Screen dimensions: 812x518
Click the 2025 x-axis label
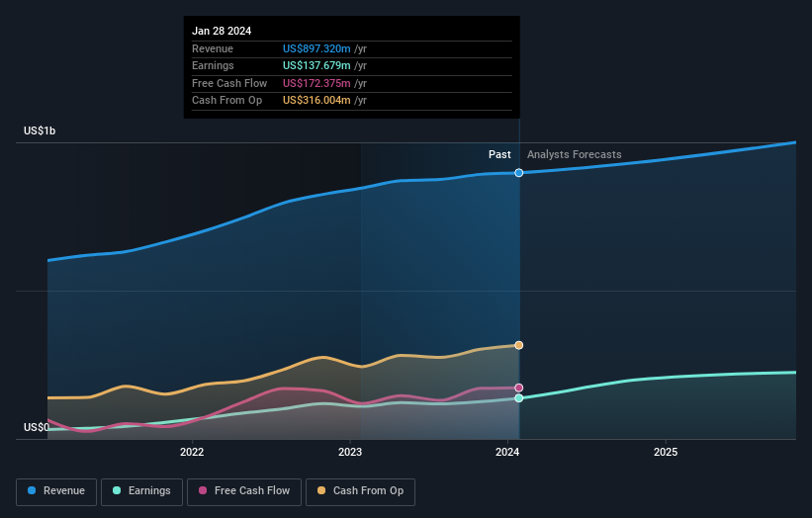666,453
